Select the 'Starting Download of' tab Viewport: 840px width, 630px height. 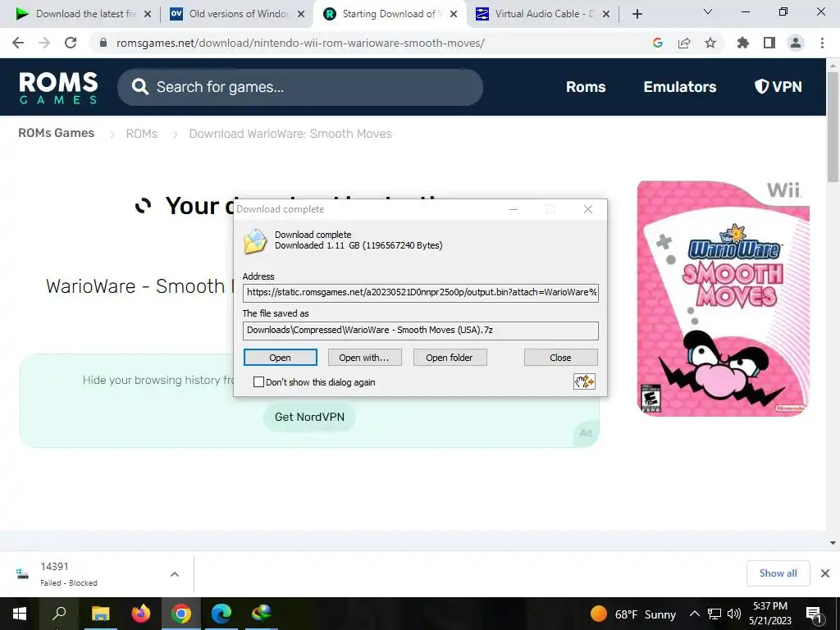[x=390, y=14]
